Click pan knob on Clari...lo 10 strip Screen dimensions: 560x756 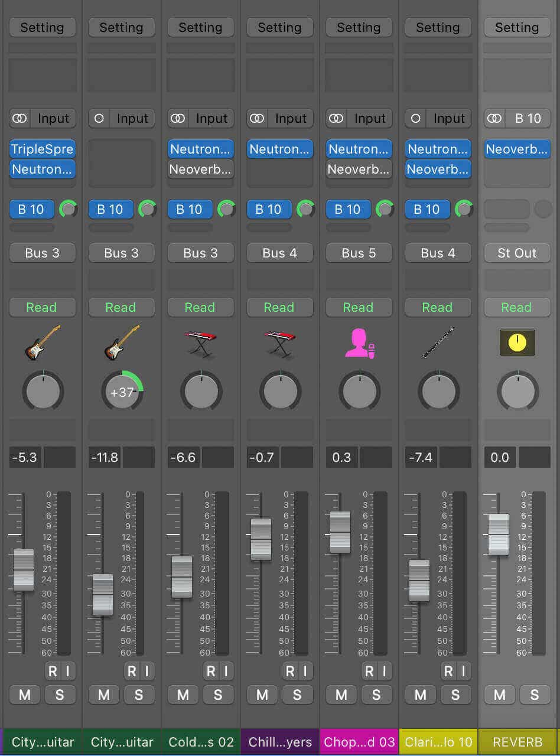438,392
